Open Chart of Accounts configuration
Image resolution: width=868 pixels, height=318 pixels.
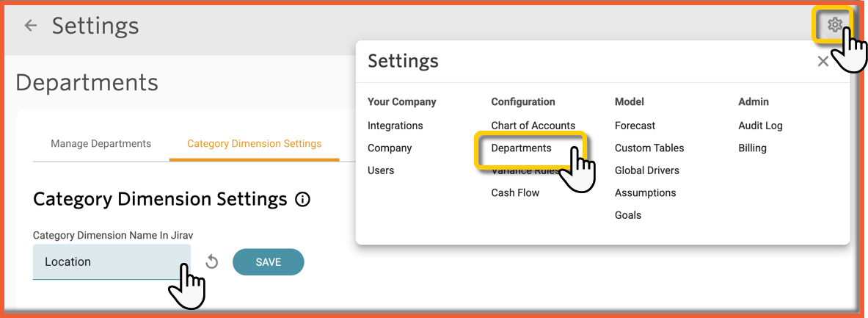click(533, 126)
